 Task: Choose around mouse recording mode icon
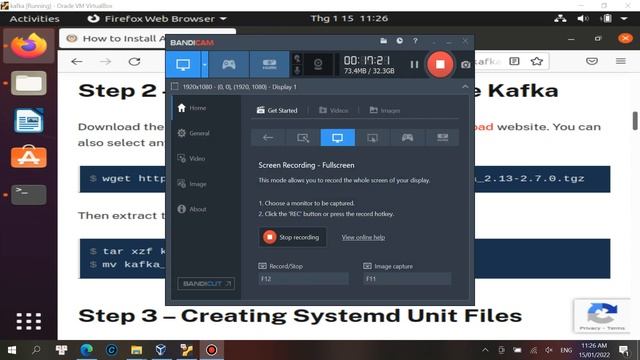tap(372, 138)
